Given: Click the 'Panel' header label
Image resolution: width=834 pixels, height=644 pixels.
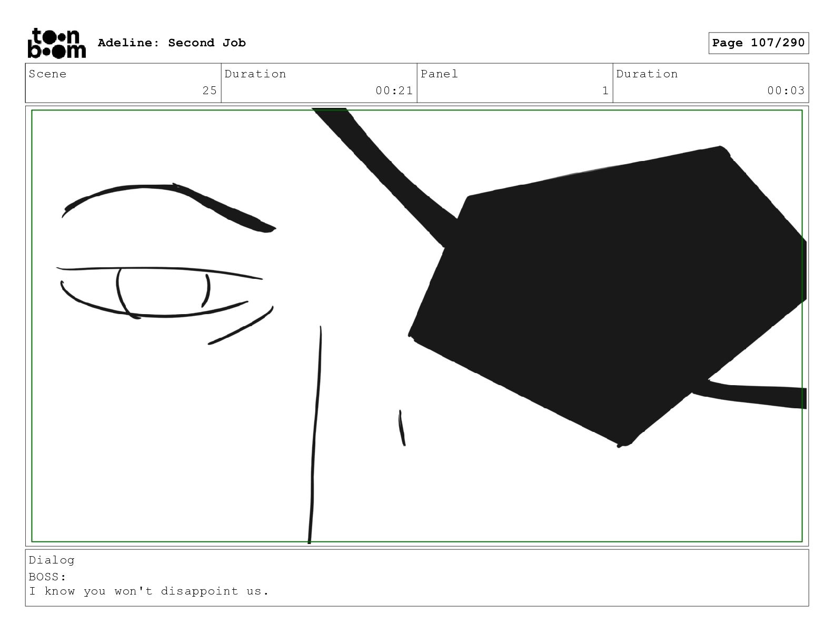Looking at the screenshot, I should coord(439,74).
